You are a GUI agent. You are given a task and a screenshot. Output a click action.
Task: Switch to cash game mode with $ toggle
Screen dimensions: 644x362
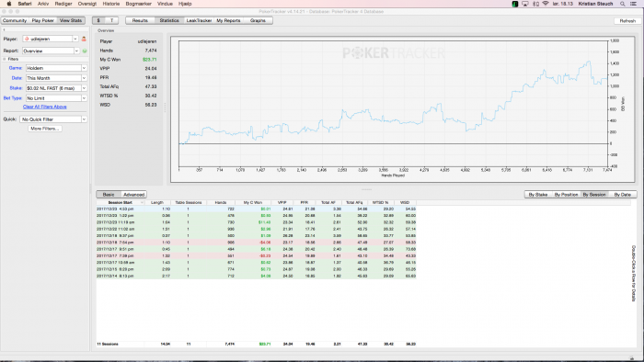(98, 20)
